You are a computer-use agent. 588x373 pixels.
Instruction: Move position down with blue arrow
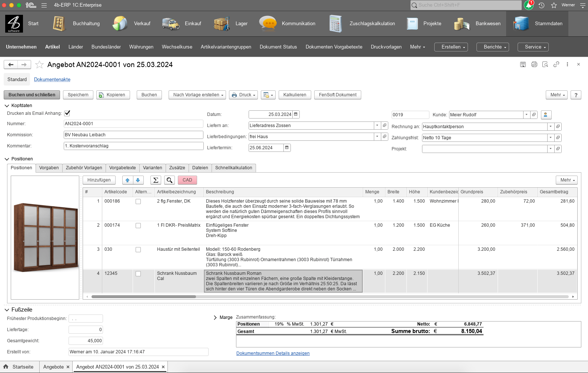(138, 180)
